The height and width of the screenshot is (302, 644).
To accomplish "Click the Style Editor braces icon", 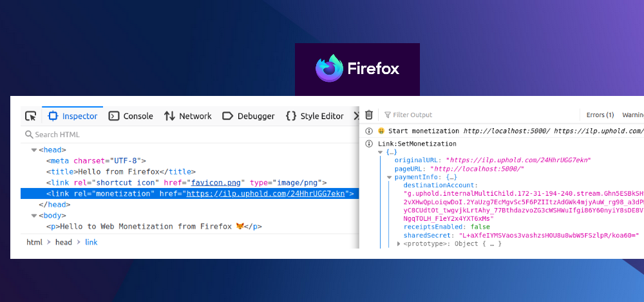I will tap(291, 117).
